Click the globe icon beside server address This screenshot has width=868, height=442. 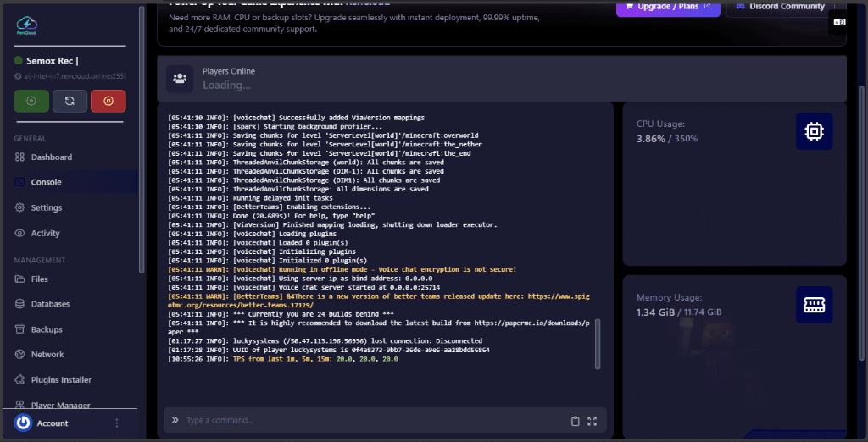(19, 76)
